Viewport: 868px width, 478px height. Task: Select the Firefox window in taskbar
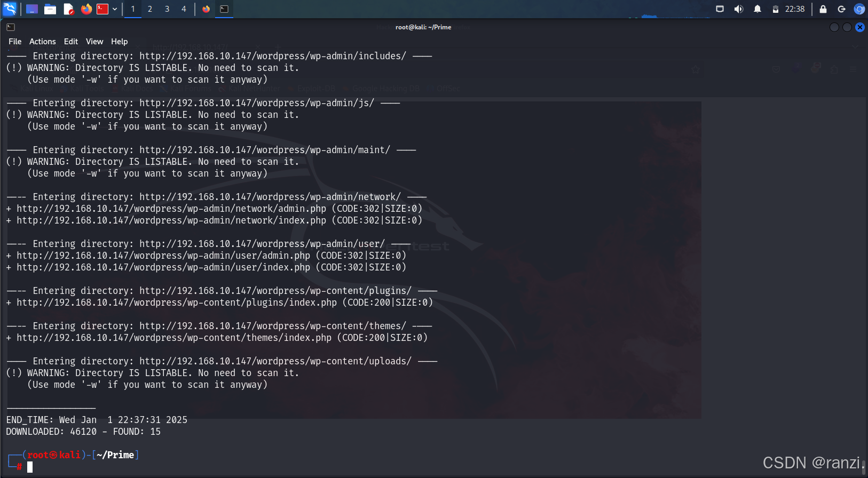click(206, 9)
